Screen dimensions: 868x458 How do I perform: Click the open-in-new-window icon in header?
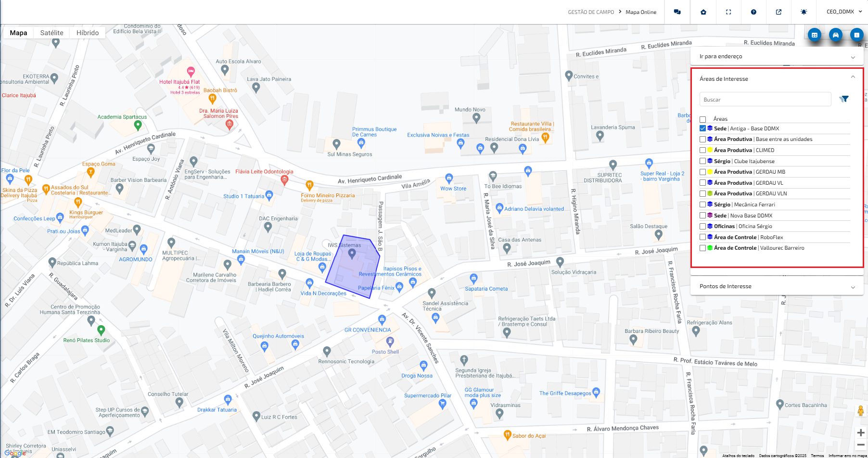[x=779, y=12]
